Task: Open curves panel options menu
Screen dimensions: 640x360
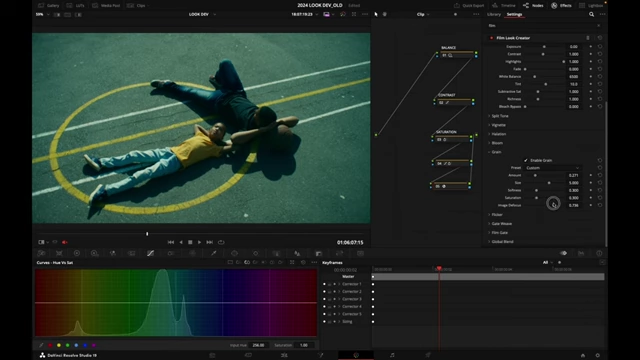Action: coord(314,262)
